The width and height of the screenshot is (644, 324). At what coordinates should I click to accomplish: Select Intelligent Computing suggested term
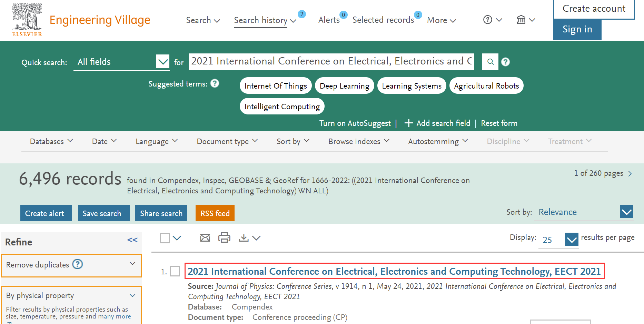[282, 106]
